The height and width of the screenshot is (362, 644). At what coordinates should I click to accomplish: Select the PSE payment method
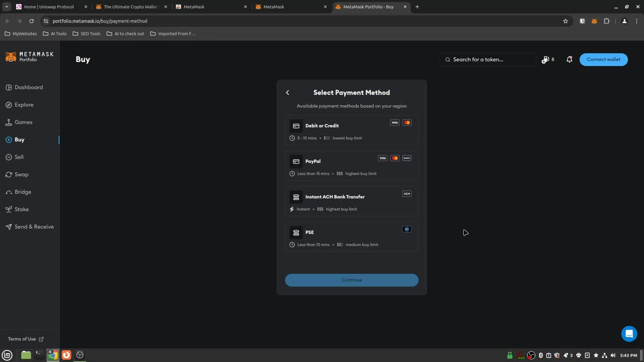point(352,237)
